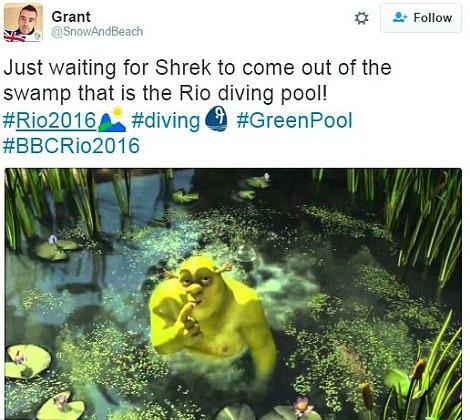The image size is (470, 420).
Task: Open Grant's profile avatar photo
Action: pyautogui.click(x=23, y=22)
